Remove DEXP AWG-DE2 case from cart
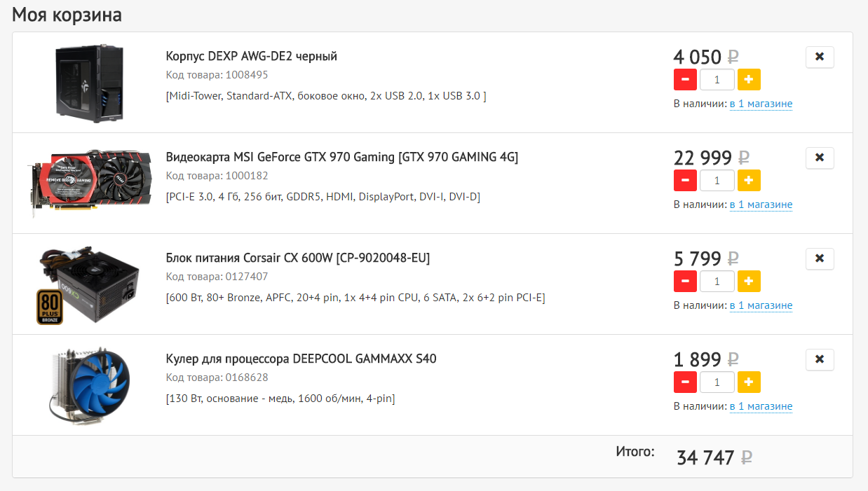The image size is (868, 491). (820, 57)
